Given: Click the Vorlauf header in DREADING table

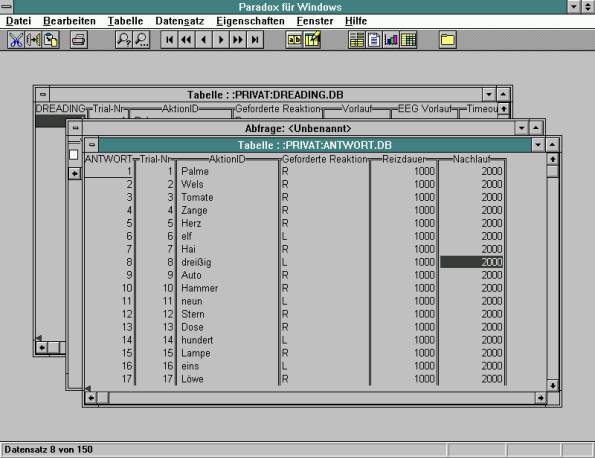Looking at the screenshot, I should click(357, 109).
